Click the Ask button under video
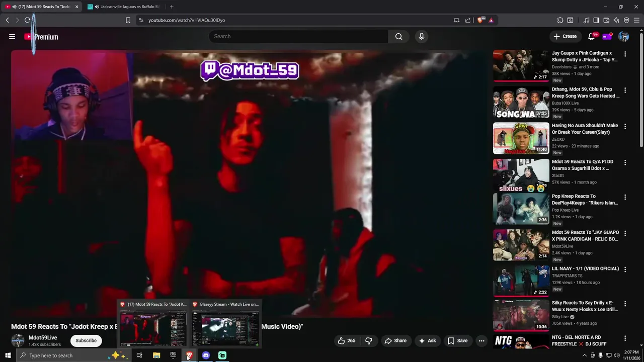The width and height of the screenshot is (644, 362). coord(427,341)
